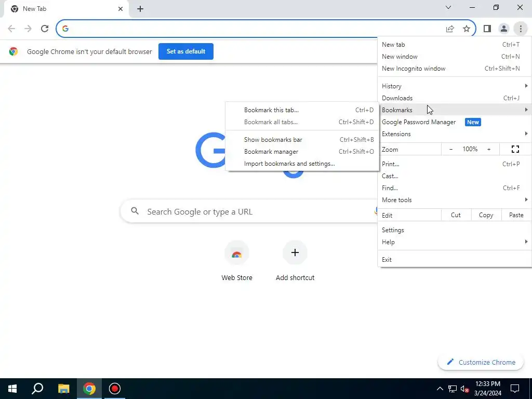Select New tab menu item

pos(455,45)
